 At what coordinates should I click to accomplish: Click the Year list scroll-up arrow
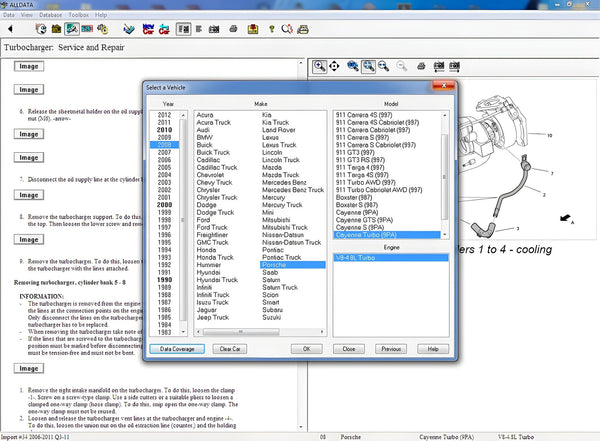183,115
